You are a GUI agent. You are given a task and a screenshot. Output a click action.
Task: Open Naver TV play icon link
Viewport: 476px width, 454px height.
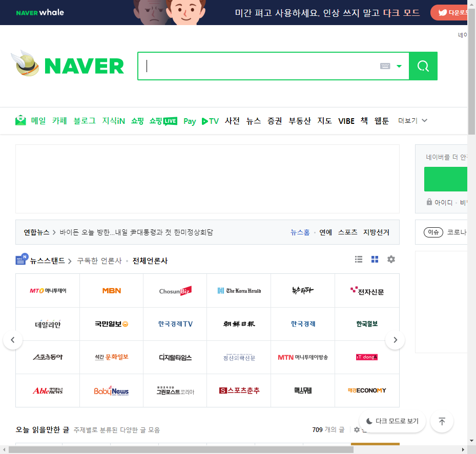(x=210, y=121)
